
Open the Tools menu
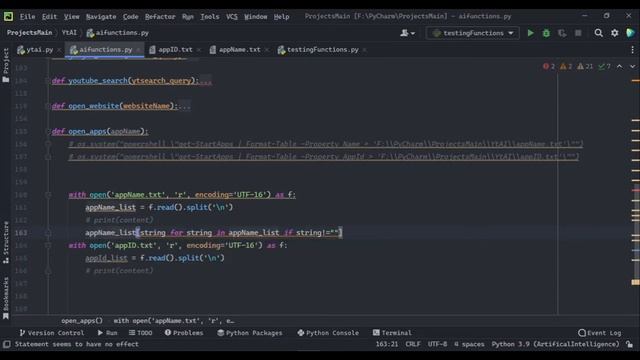(x=210, y=16)
